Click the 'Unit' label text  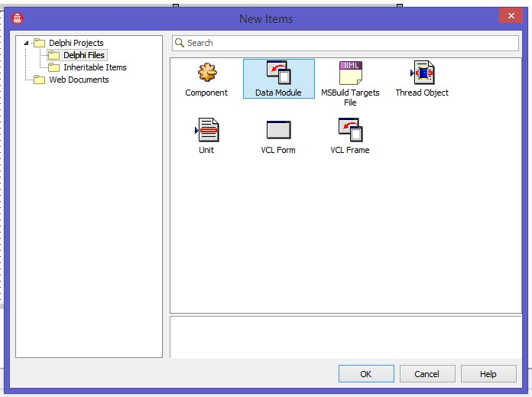tap(206, 150)
